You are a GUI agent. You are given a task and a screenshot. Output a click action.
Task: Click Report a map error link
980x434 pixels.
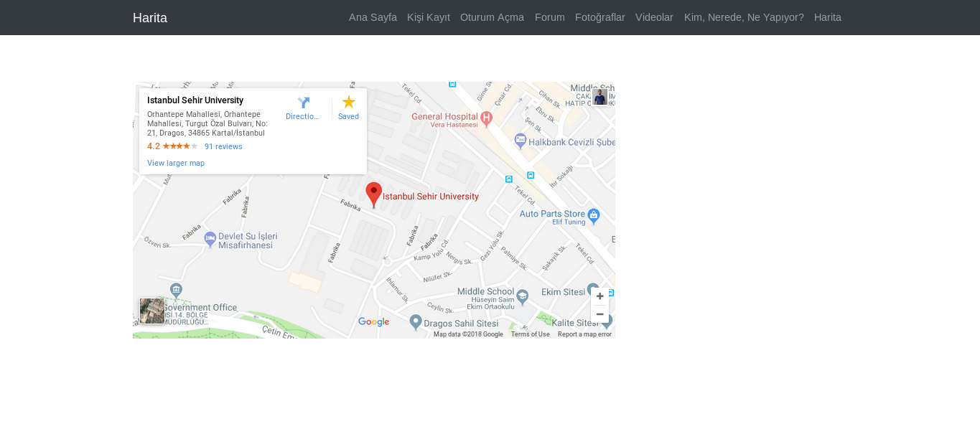584,334
